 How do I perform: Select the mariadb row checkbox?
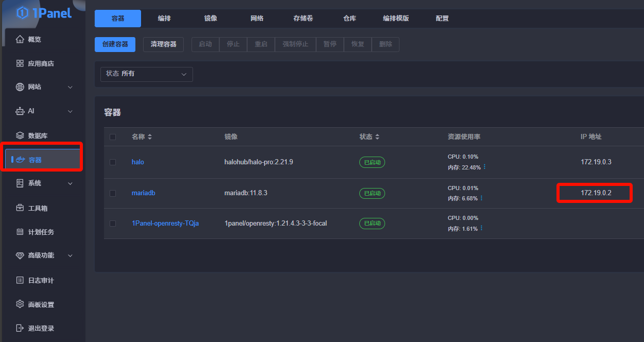113,193
